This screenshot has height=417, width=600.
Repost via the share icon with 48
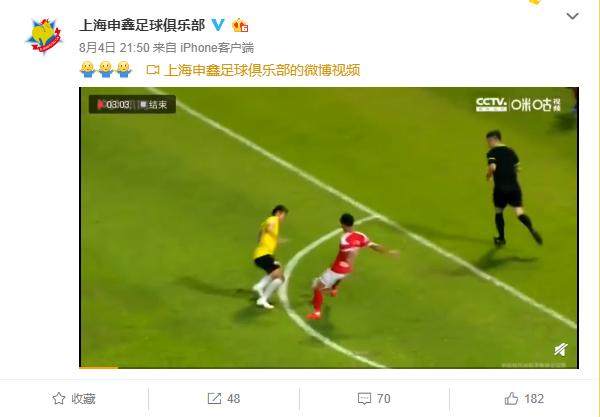[x=223, y=399]
